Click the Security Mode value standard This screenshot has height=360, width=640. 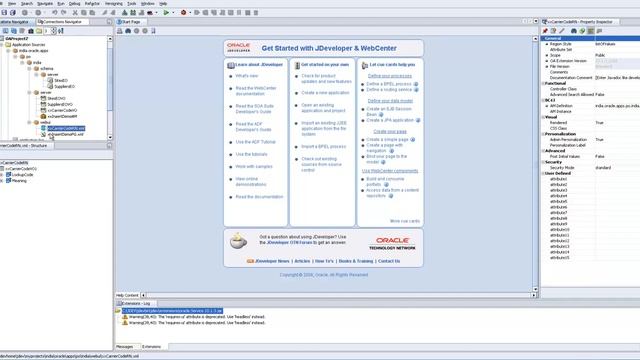pos(617,168)
